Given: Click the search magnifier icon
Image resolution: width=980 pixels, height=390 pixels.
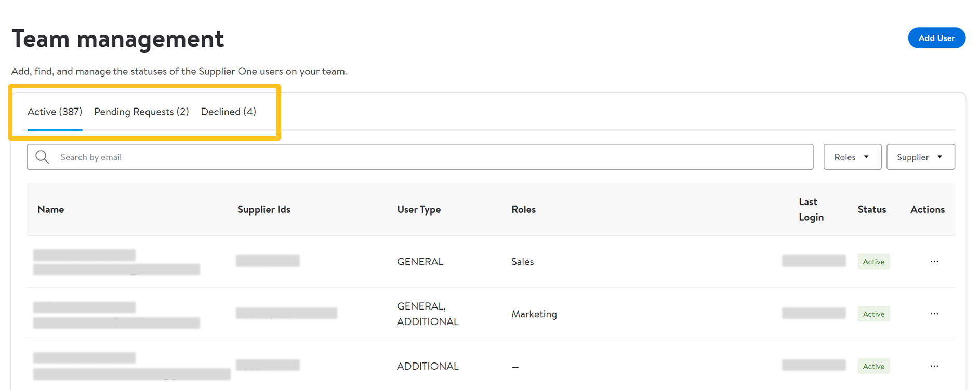Looking at the screenshot, I should click(42, 157).
